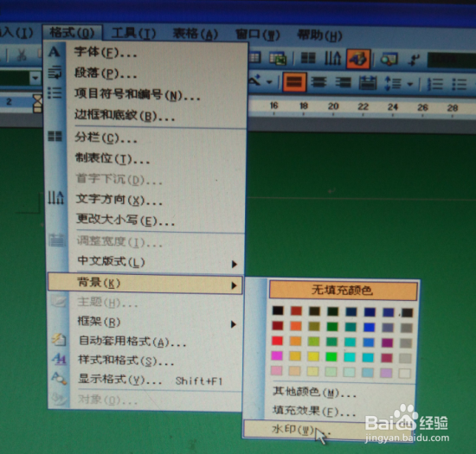The width and height of the screenshot is (476, 454).
Task: Click the cut scissors toolbar icon
Action: click(x=22, y=54)
